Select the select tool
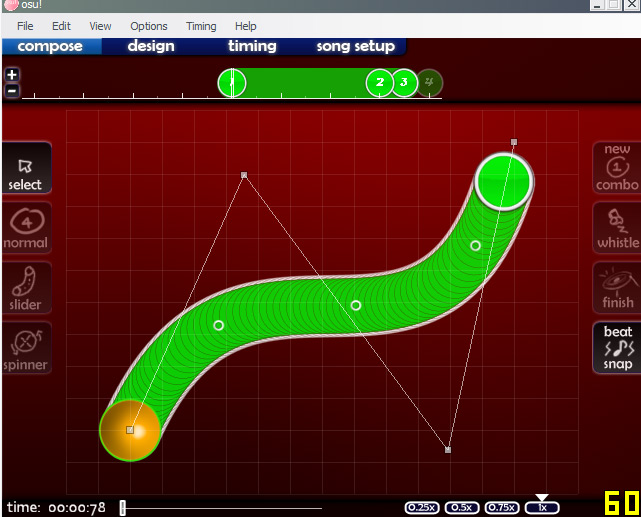This screenshot has width=641, height=517. (26, 168)
